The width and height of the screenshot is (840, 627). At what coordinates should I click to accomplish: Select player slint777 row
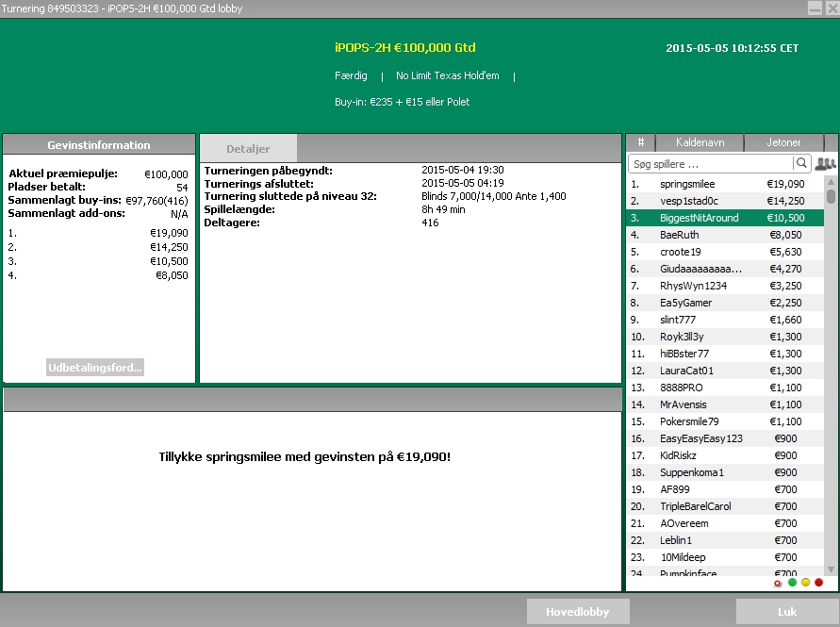point(725,320)
